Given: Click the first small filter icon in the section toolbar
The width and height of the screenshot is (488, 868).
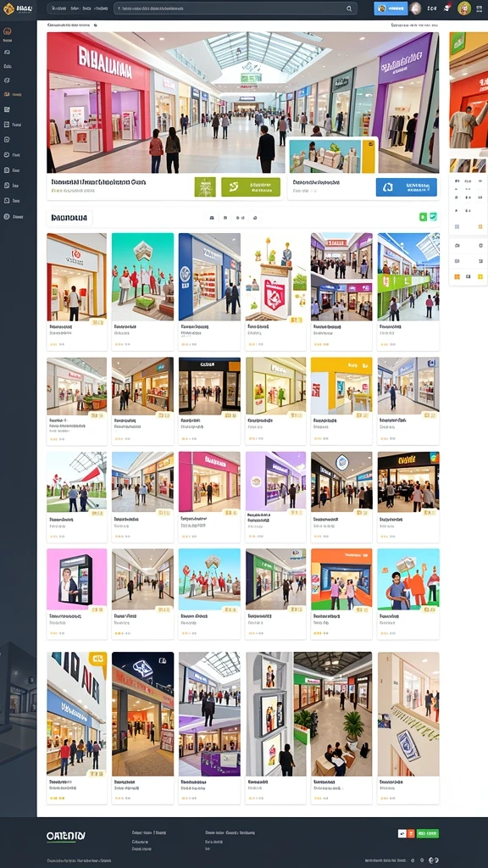Looking at the screenshot, I should (212, 218).
